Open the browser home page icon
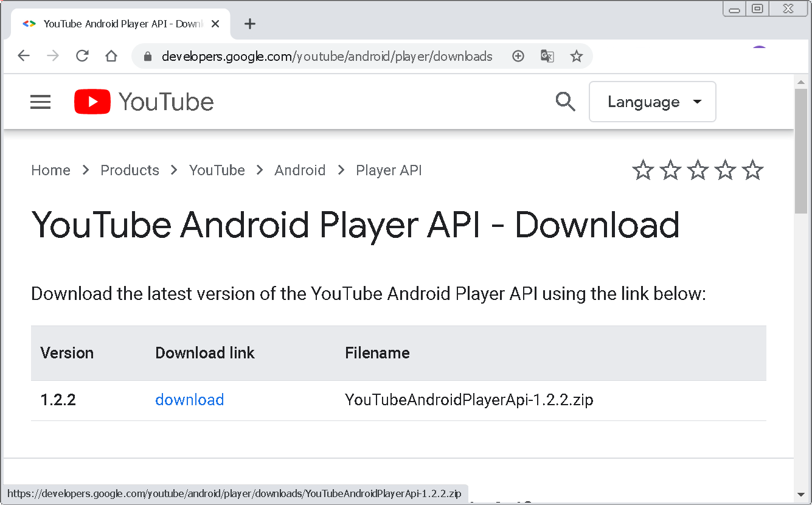The width and height of the screenshot is (812, 505). click(111, 56)
